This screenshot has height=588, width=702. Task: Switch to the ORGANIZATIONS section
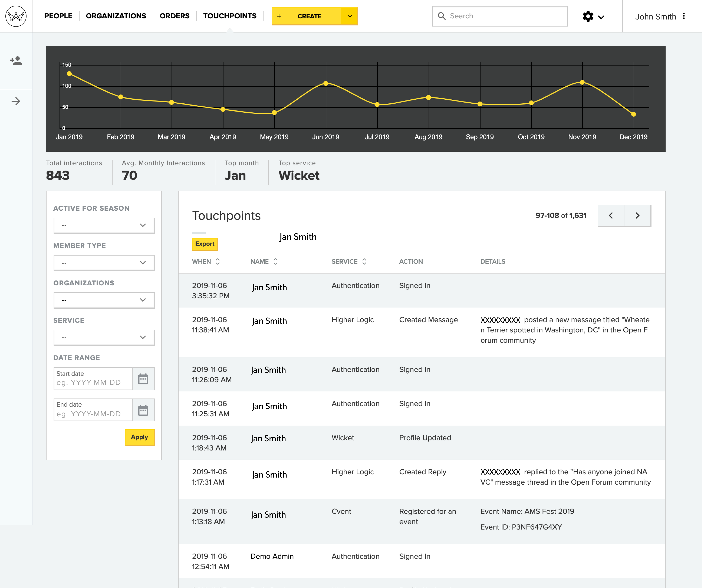click(116, 16)
